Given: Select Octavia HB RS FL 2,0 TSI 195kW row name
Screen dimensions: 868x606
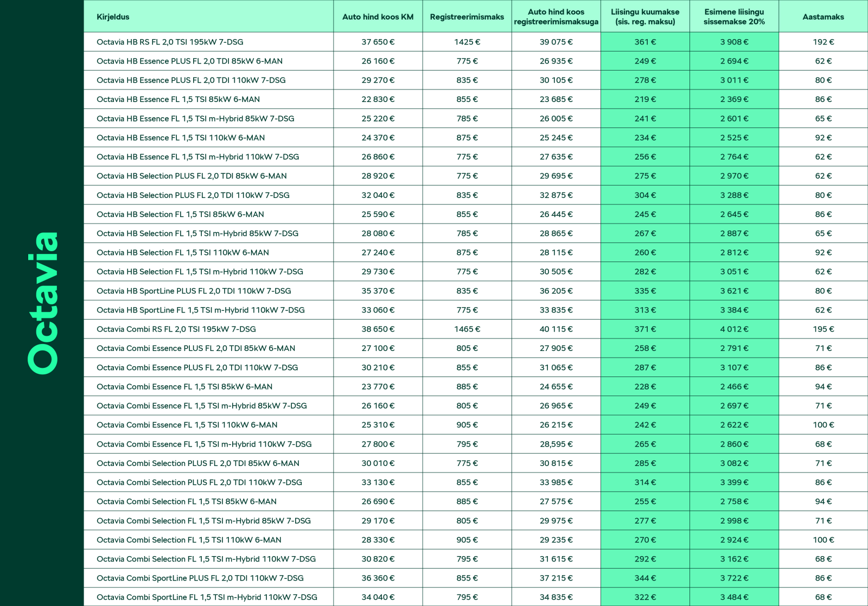Looking at the screenshot, I should coord(170,42).
